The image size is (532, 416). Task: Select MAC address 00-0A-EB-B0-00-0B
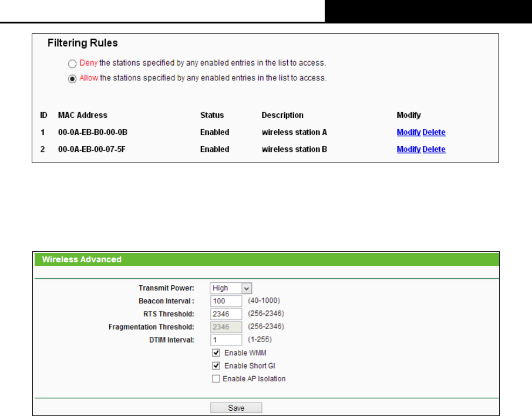(93, 132)
